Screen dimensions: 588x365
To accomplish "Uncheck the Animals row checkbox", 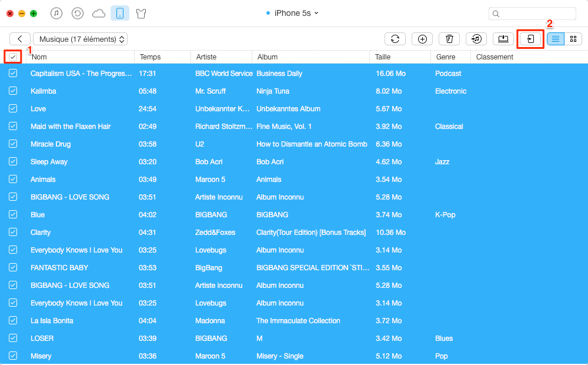I will tap(13, 179).
